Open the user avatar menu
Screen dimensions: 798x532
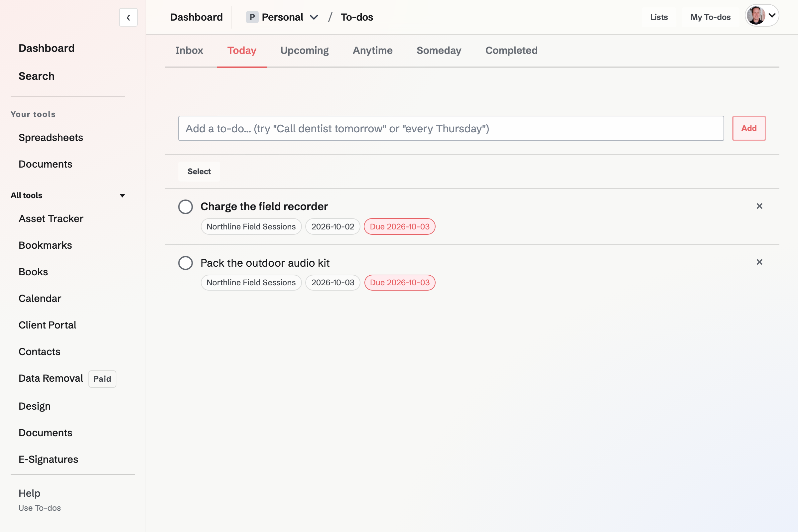point(762,16)
